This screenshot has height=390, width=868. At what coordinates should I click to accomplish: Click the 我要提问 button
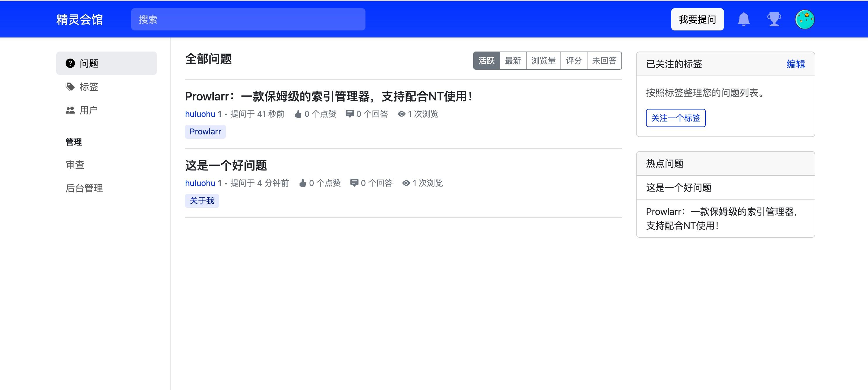click(x=697, y=19)
